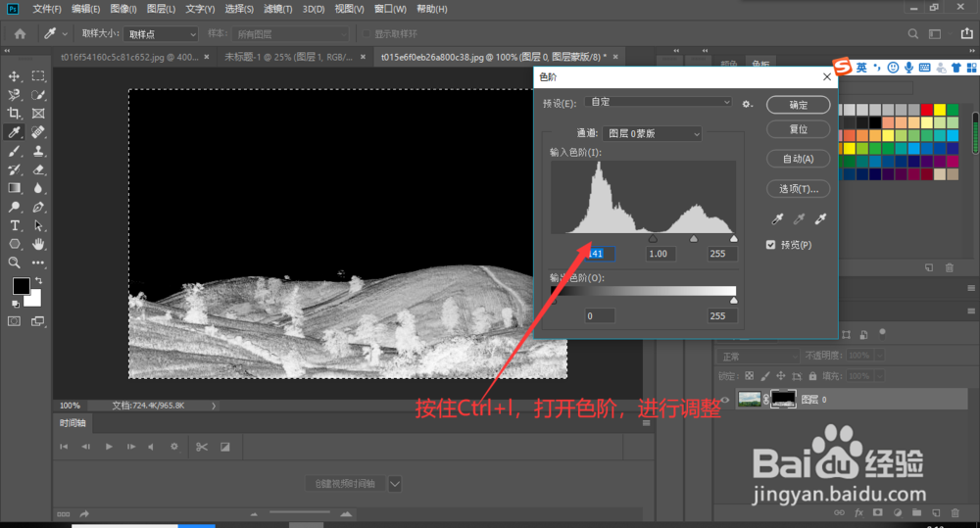Select the Path Selection tool
Image resolution: width=980 pixels, height=528 pixels.
[38, 225]
